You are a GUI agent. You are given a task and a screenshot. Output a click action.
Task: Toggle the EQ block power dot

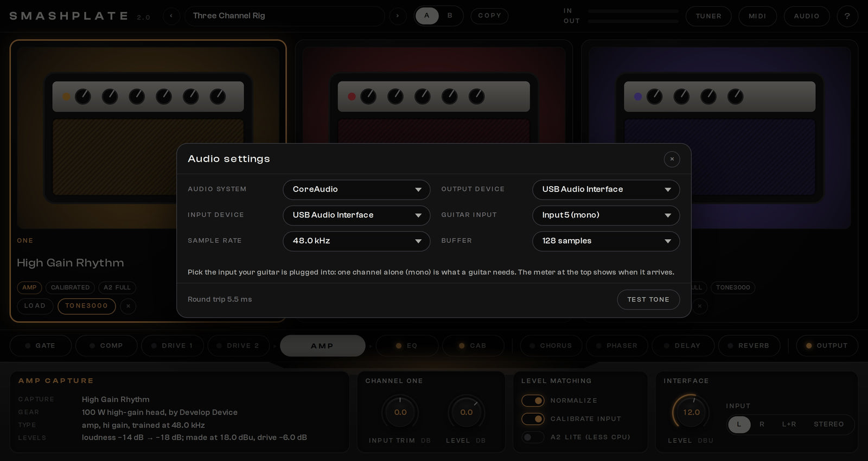399,345
